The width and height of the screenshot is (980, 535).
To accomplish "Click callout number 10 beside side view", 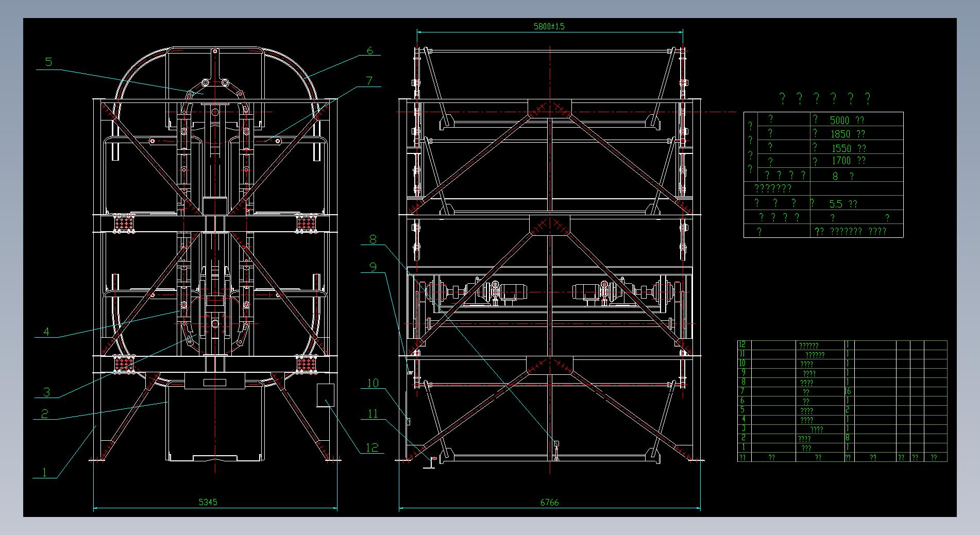I will pyautogui.click(x=373, y=383).
